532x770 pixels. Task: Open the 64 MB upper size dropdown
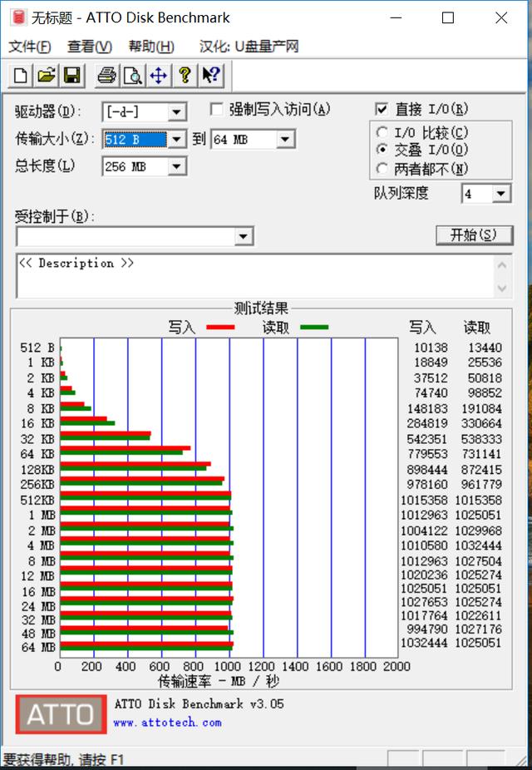[x=284, y=140]
